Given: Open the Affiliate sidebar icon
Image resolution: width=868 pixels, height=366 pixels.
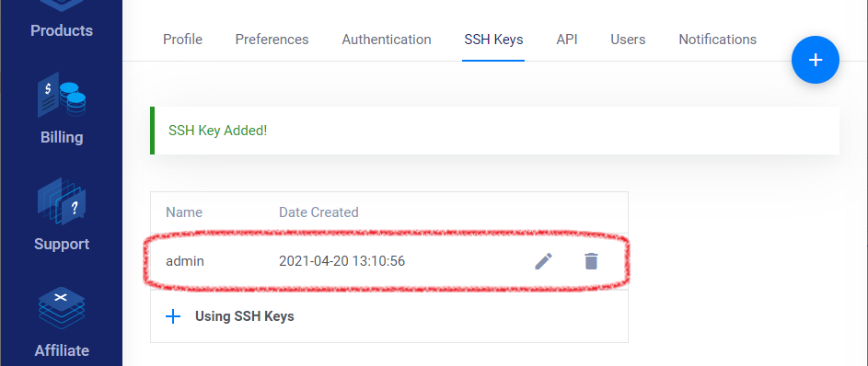Looking at the screenshot, I should point(62,308).
